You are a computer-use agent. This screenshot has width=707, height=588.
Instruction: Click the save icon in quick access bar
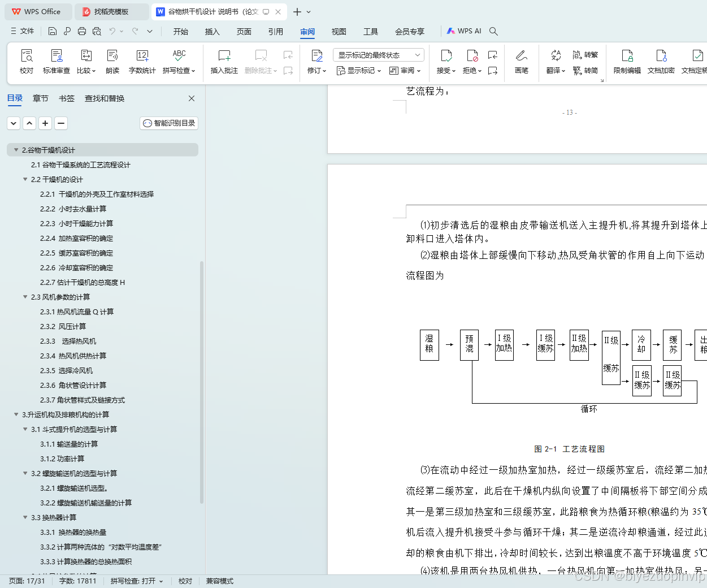coord(53,31)
